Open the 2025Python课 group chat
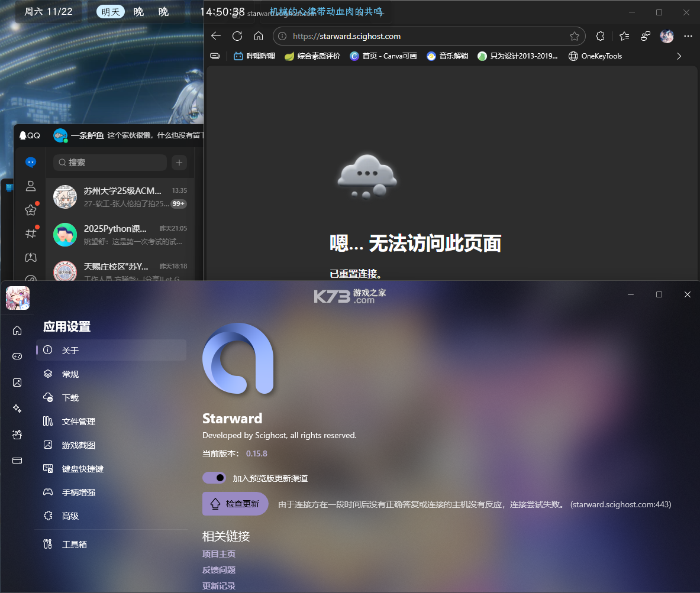 (120, 235)
